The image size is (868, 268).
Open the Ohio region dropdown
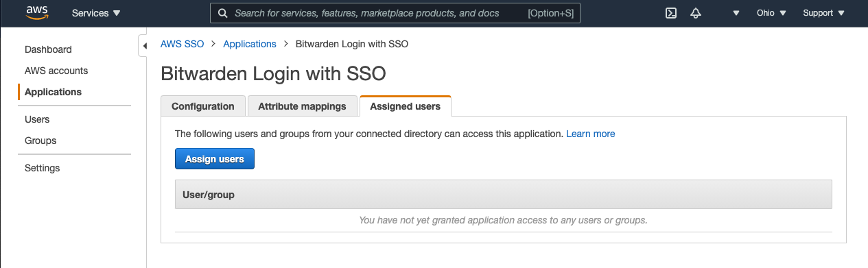pyautogui.click(x=771, y=13)
